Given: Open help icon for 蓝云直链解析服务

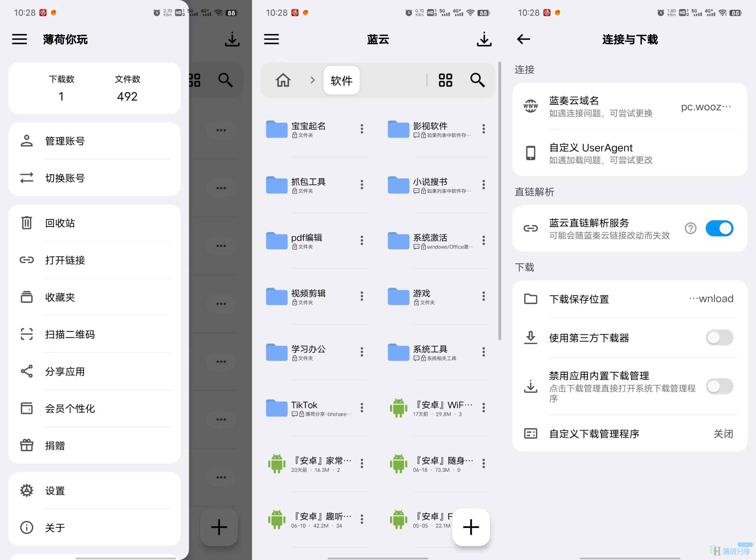Looking at the screenshot, I should [x=690, y=228].
